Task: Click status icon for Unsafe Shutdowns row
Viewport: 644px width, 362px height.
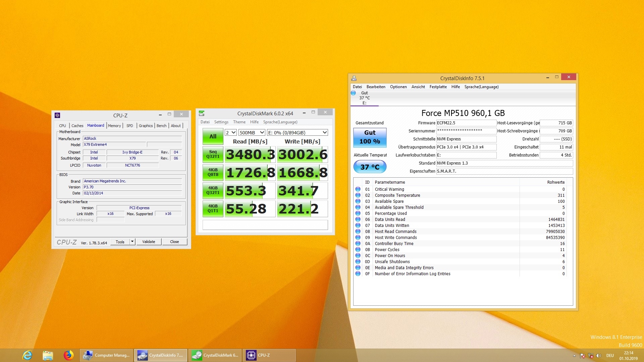Action: (358, 262)
